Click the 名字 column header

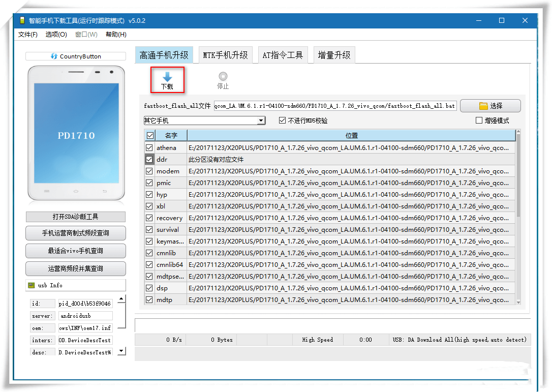coord(171,135)
